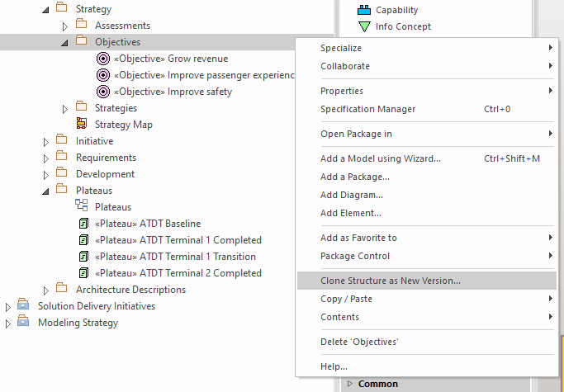Click the Capability element icon in toolbox
This screenshot has height=392, width=564.
(363, 10)
